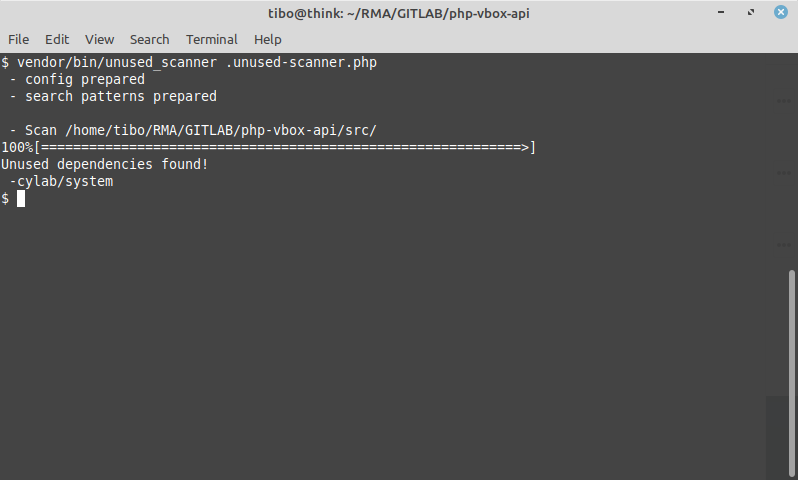This screenshot has width=798, height=480.
Task: Close the terminal with the blue X
Action: tap(781, 12)
